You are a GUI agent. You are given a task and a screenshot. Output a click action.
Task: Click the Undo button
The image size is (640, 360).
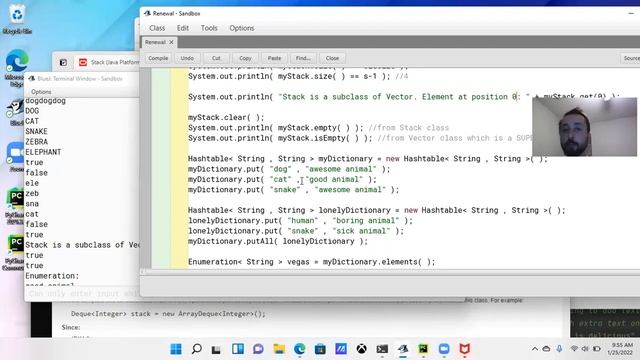point(187,58)
